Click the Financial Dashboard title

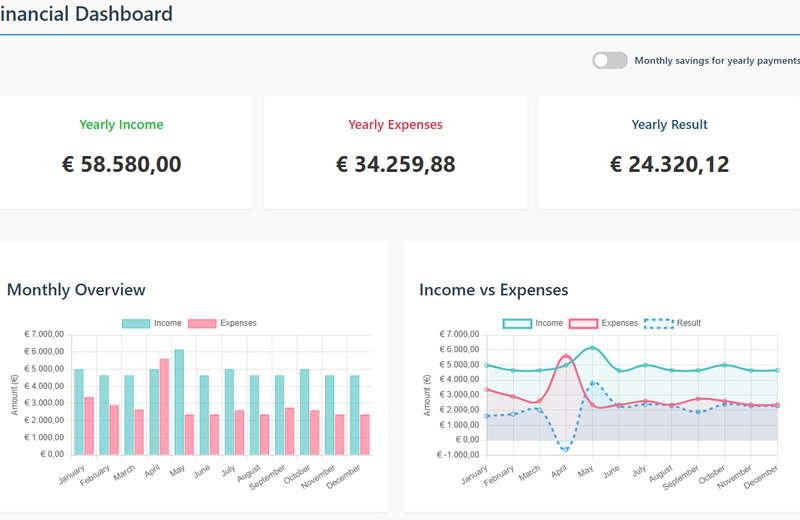click(x=86, y=14)
